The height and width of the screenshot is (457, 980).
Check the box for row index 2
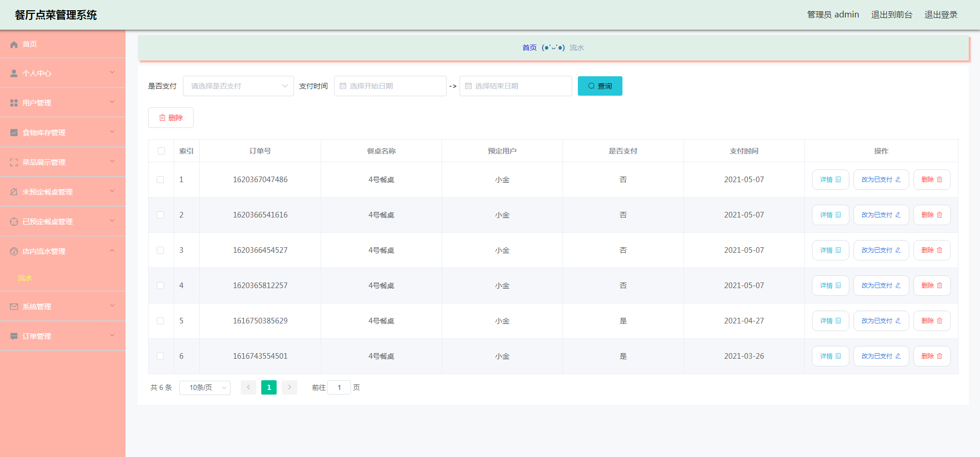[160, 215]
